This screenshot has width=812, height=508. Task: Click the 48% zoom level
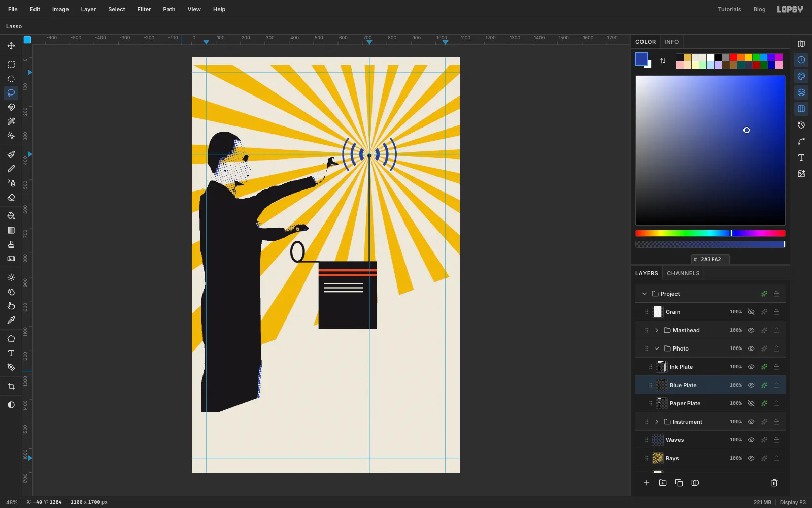[12, 502]
